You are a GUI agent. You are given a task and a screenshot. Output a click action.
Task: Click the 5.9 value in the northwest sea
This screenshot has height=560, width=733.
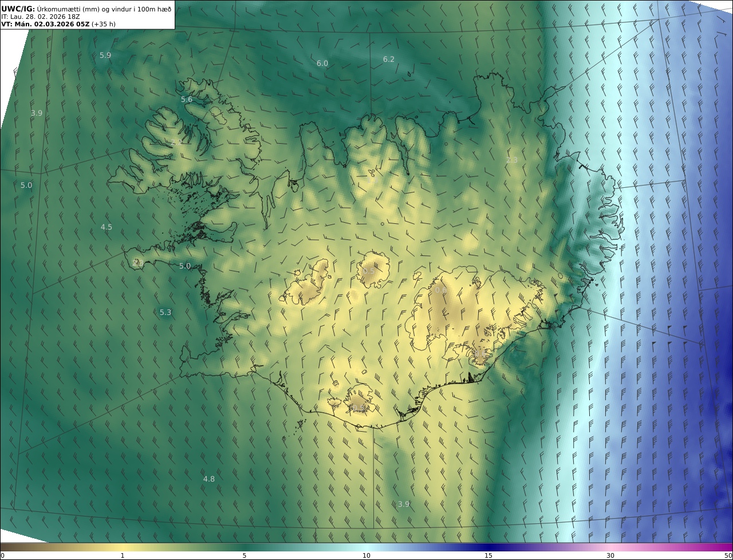pyautogui.click(x=105, y=56)
